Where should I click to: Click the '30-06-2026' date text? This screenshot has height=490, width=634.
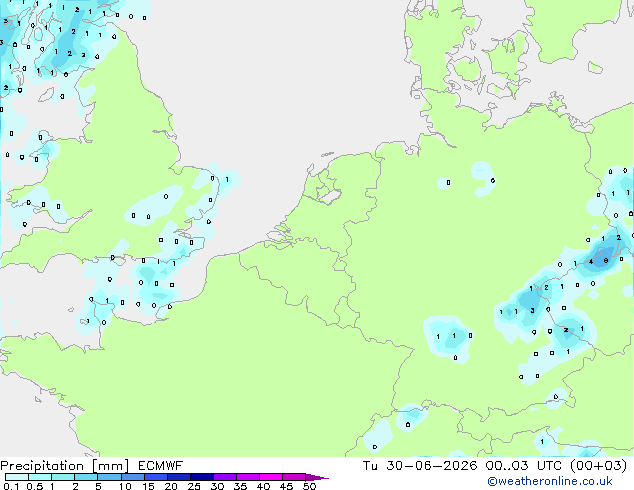pos(432,466)
